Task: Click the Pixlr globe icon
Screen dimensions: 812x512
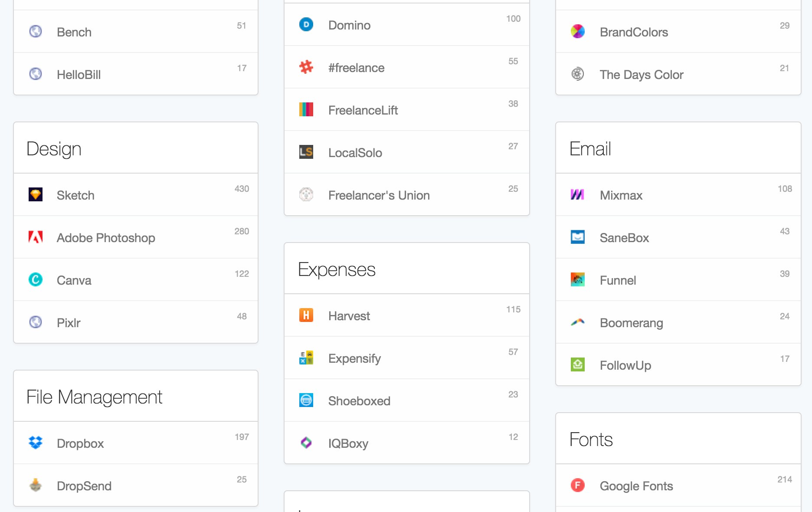Action: [36, 322]
